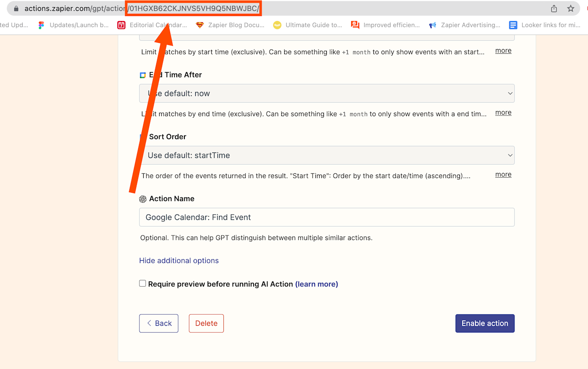Viewport: 588px width, 369px height.
Task: Expand 'more' for end time description
Action: tap(503, 113)
